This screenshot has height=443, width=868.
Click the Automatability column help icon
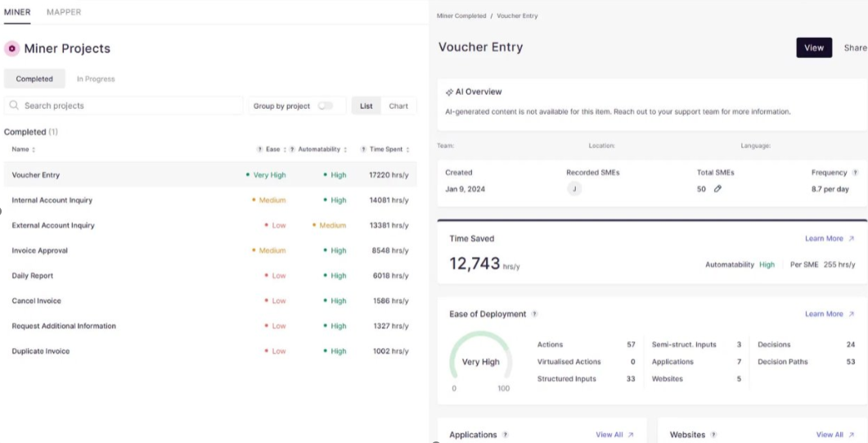pos(292,150)
